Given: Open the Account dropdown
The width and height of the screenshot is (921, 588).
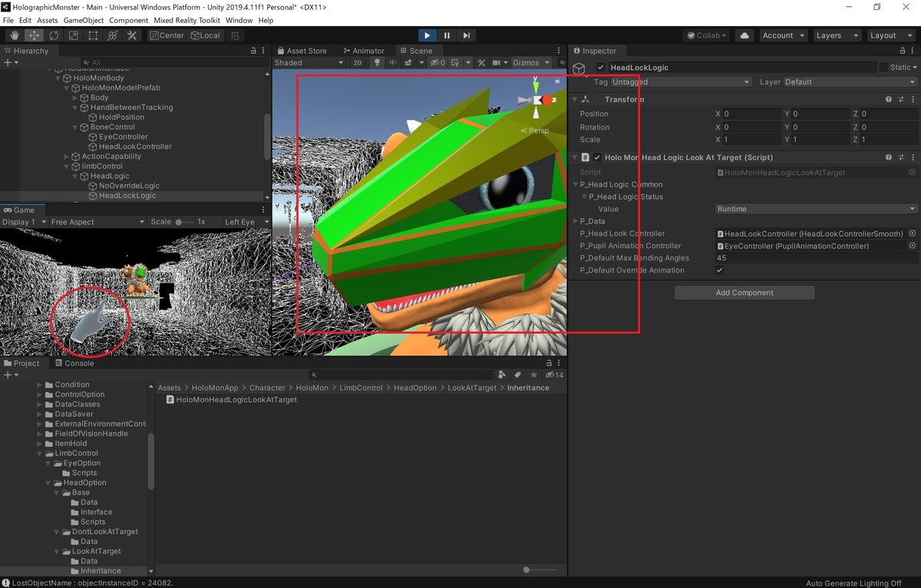Looking at the screenshot, I should click(x=783, y=35).
